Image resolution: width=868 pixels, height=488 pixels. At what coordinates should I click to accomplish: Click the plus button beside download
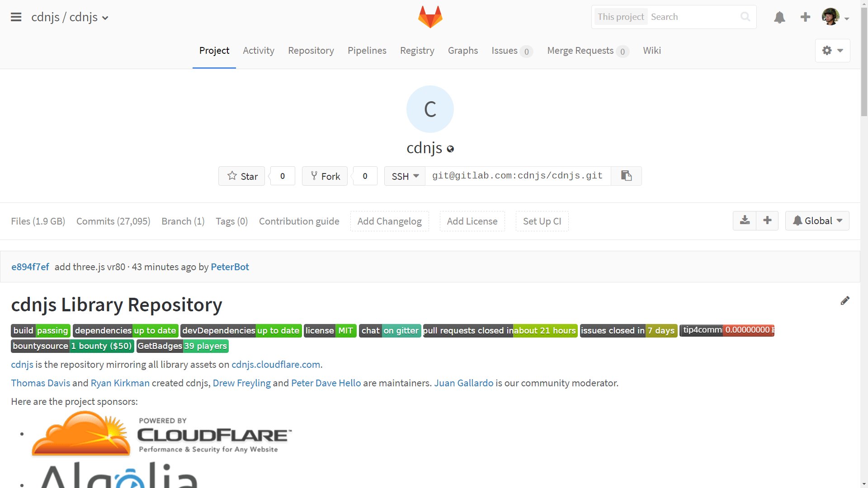[767, 221]
